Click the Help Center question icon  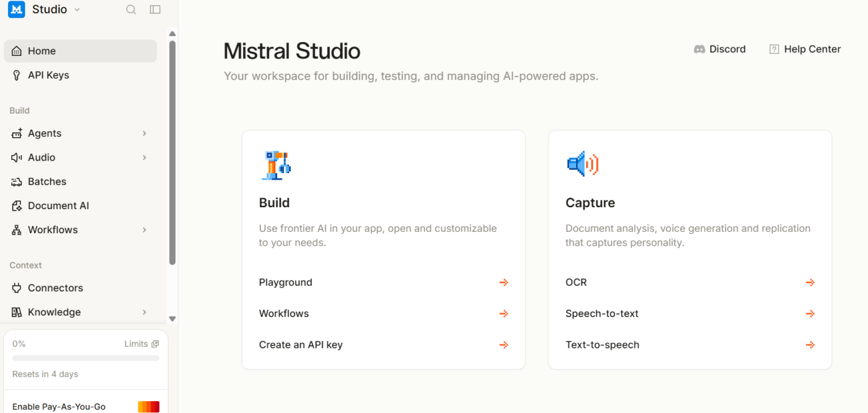[774, 49]
